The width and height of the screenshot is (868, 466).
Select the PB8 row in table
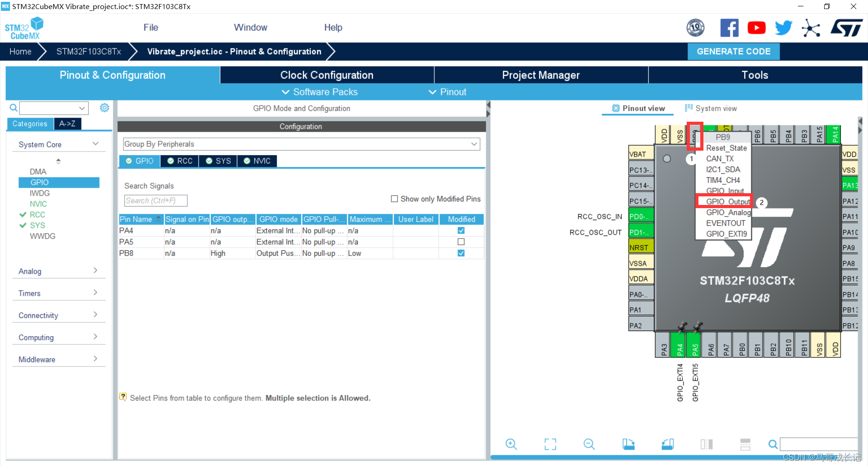click(x=301, y=253)
